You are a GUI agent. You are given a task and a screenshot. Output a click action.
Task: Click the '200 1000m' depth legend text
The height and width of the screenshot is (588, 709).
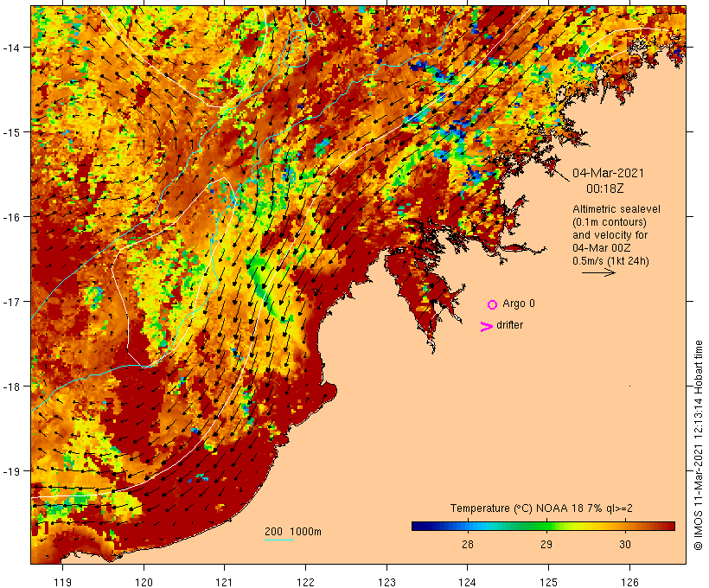pyautogui.click(x=293, y=532)
